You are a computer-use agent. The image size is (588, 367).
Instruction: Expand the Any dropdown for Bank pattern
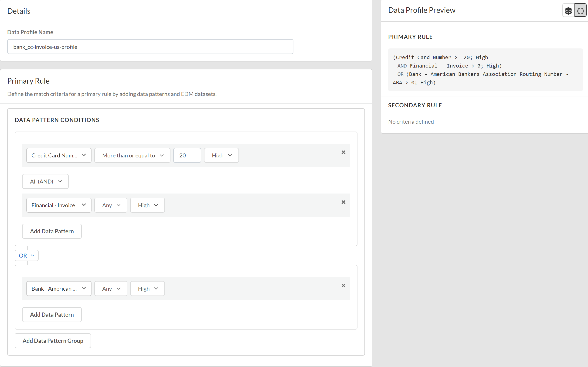pos(111,289)
